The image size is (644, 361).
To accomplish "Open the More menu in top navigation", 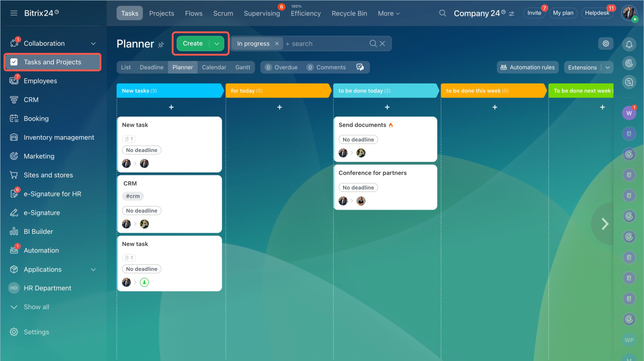I will pyautogui.click(x=388, y=14).
